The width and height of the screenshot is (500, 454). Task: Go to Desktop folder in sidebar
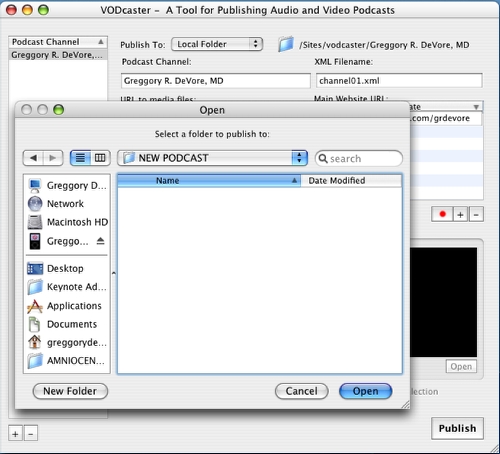67,268
